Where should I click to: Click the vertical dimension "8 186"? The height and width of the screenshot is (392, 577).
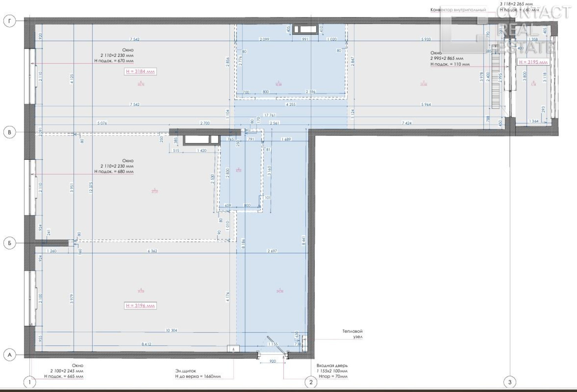(x=244, y=244)
